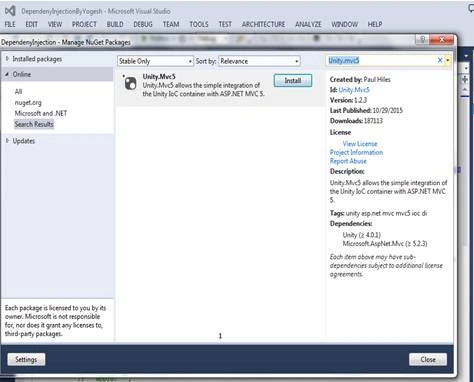The height and width of the screenshot is (382, 474).
Task: Open the ANALYZE menu
Action: click(x=308, y=24)
